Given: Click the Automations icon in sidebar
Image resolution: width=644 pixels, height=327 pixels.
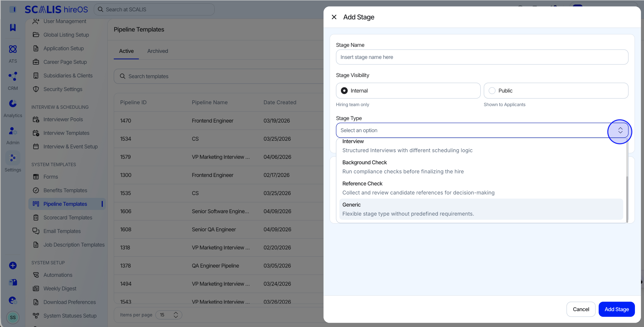Looking at the screenshot, I should tap(36, 275).
